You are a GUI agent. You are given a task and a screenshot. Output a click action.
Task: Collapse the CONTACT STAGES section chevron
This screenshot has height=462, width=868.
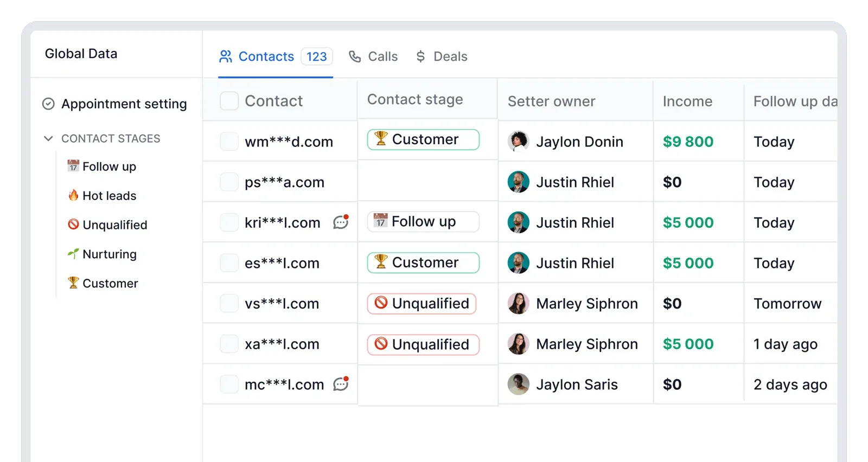[48, 138]
